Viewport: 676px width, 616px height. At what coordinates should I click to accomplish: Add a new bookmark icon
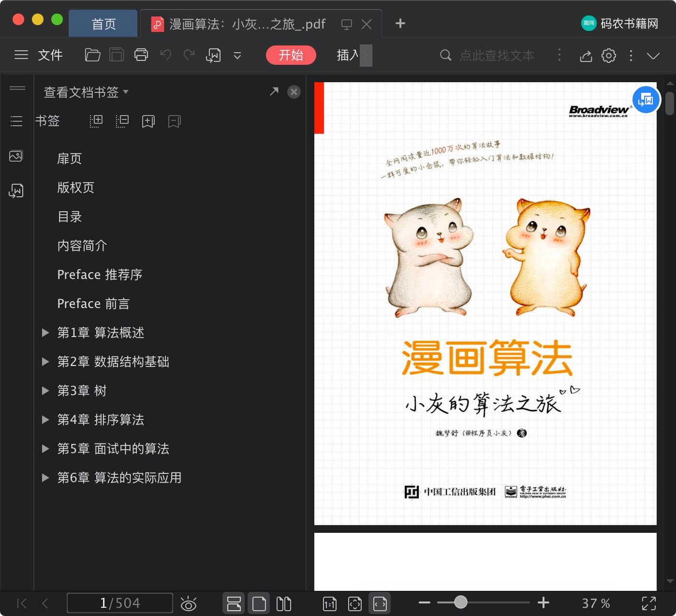coord(148,121)
